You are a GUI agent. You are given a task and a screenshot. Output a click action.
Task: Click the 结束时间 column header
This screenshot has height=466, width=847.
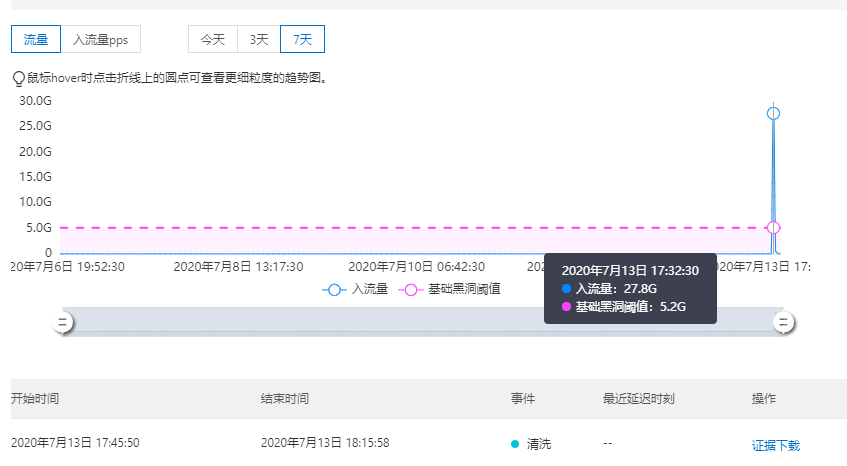coord(285,399)
